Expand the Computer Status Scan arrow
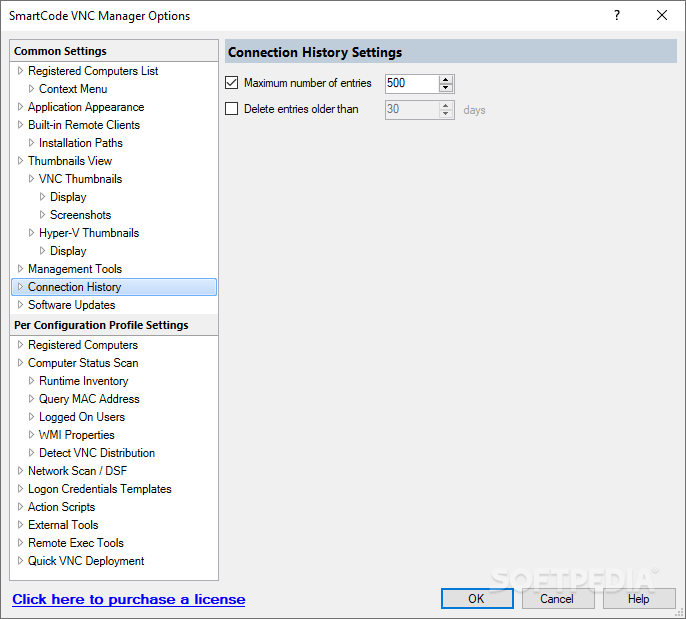The width and height of the screenshot is (686, 619). 20,362
